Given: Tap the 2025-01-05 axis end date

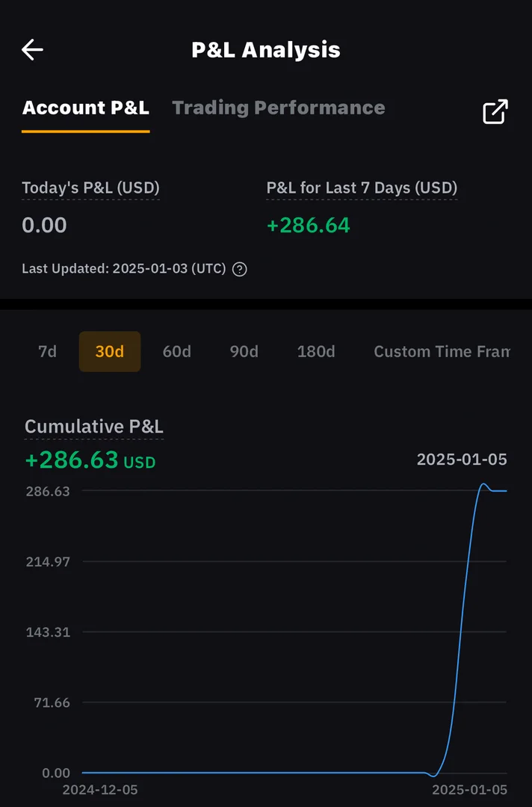Looking at the screenshot, I should [469, 790].
